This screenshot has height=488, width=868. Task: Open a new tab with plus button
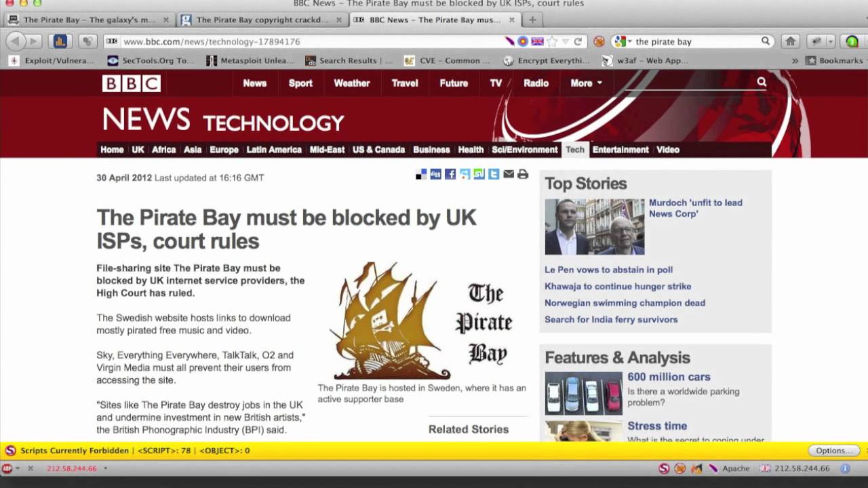(532, 20)
